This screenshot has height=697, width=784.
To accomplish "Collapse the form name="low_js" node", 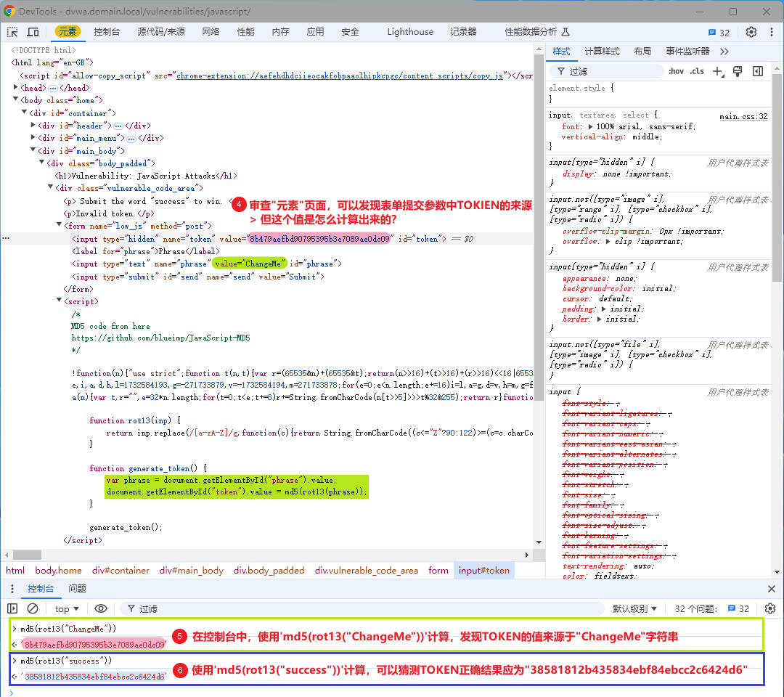I will 59,226.
